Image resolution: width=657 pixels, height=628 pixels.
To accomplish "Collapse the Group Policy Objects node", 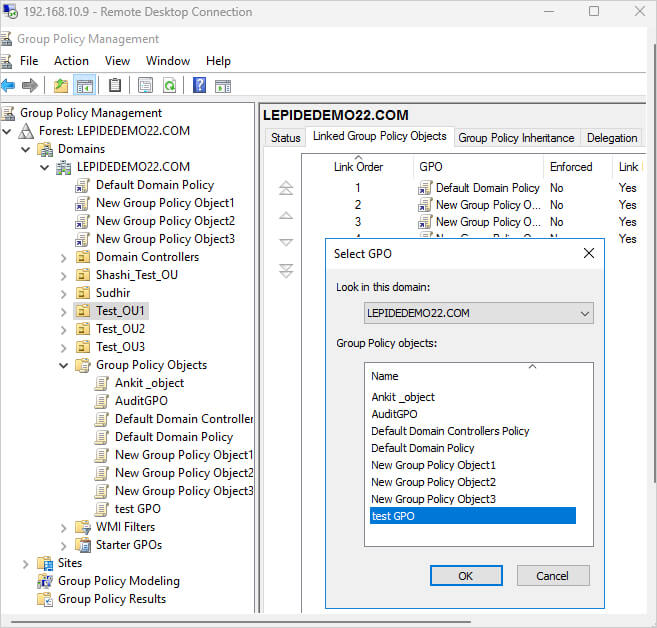I will [63, 365].
